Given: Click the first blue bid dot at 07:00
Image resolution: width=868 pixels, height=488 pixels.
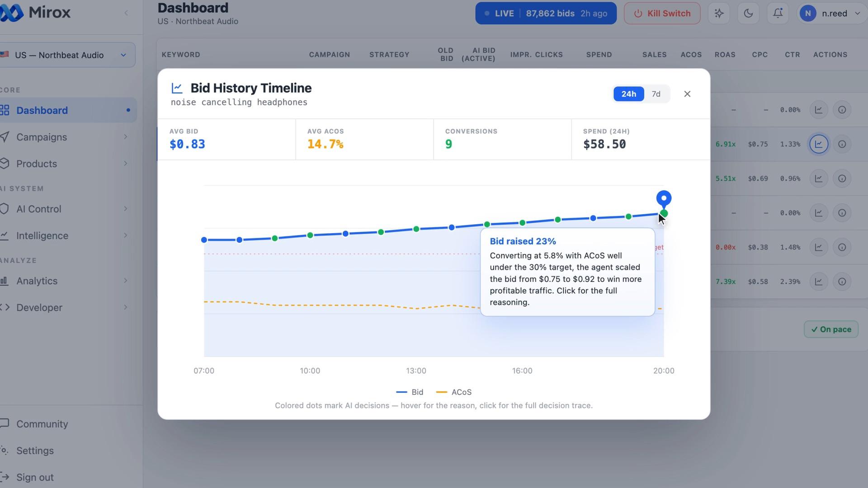Looking at the screenshot, I should tap(204, 240).
